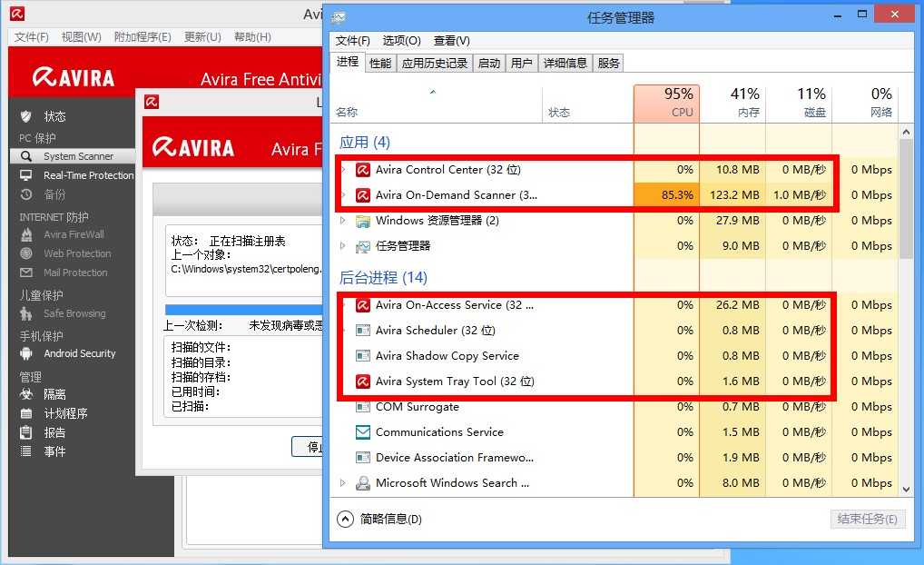Click the Safe Browsing family icon
The image size is (924, 565).
pos(26,313)
